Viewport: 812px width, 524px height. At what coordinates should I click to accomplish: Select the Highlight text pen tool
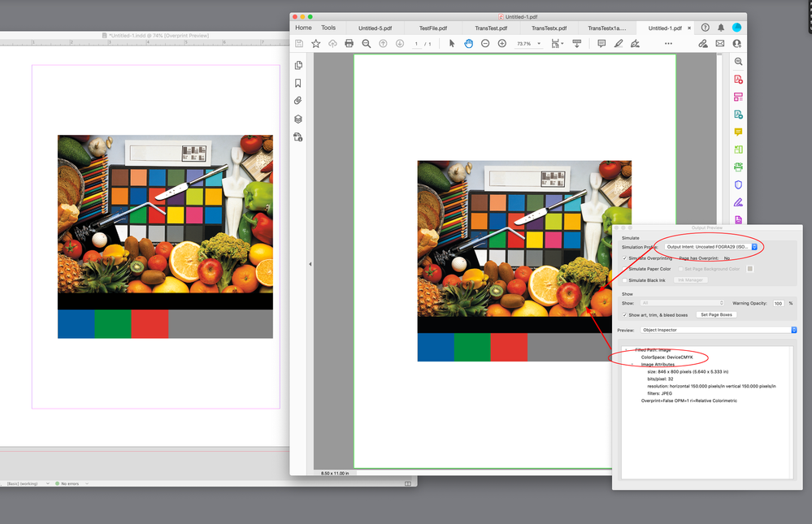click(619, 44)
